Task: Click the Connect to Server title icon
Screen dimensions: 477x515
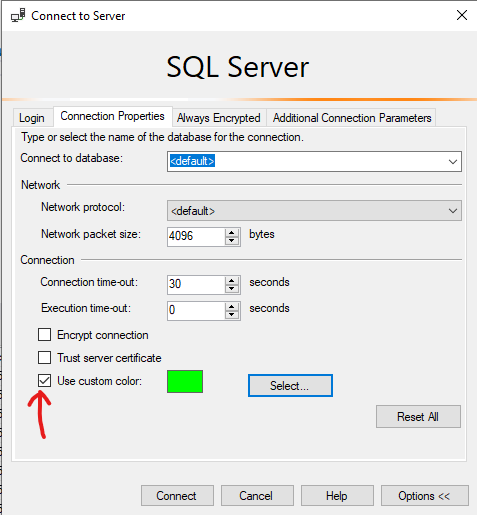Action: pos(18,16)
